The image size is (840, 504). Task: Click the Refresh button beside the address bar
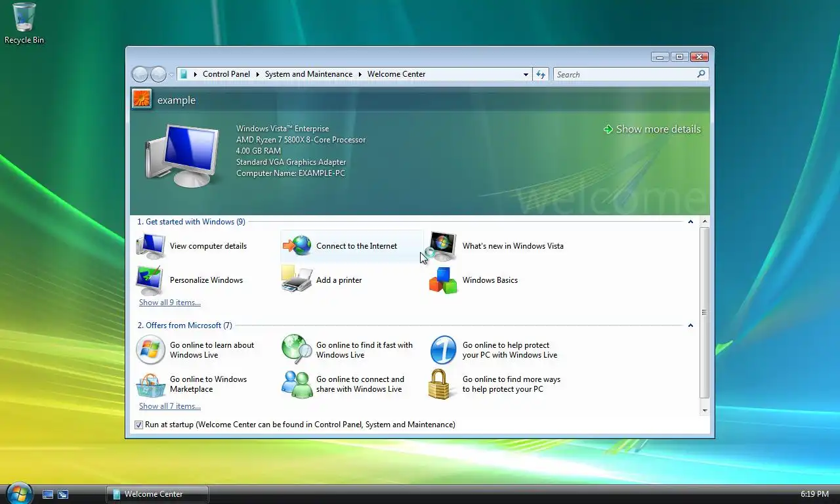click(x=540, y=74)
